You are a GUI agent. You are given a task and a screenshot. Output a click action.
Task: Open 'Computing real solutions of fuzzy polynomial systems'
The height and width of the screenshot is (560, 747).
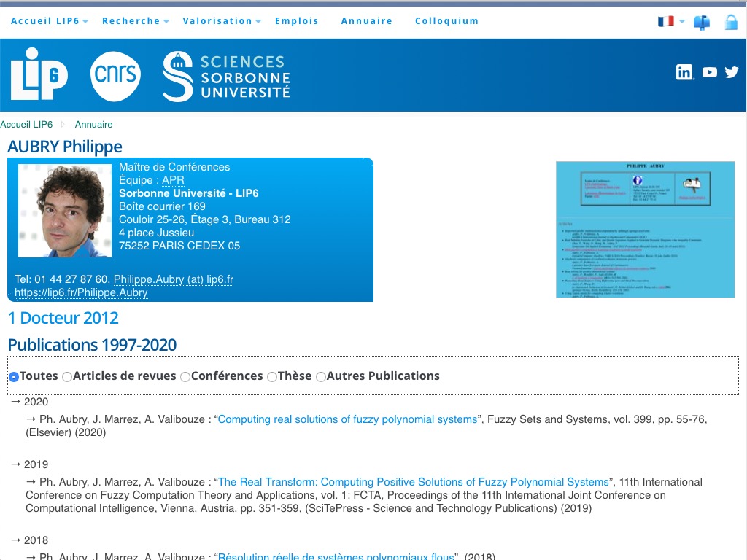(x=347, y=419)
